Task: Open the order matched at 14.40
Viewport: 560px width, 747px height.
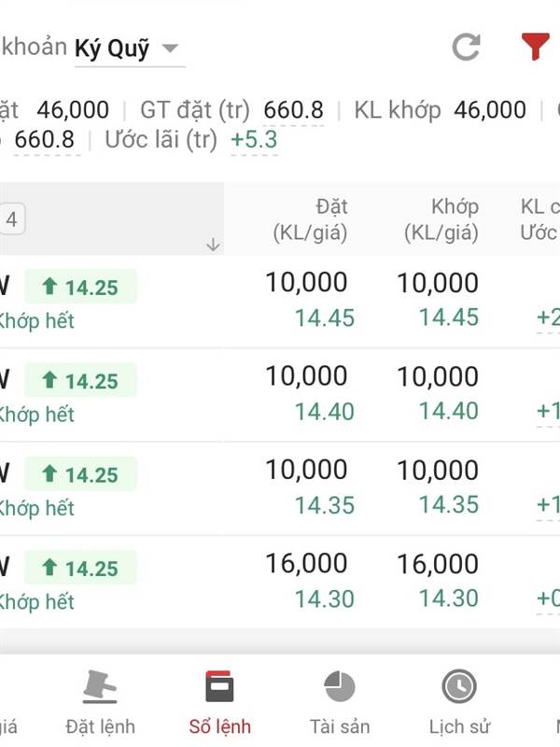Action: coord(280,395)
